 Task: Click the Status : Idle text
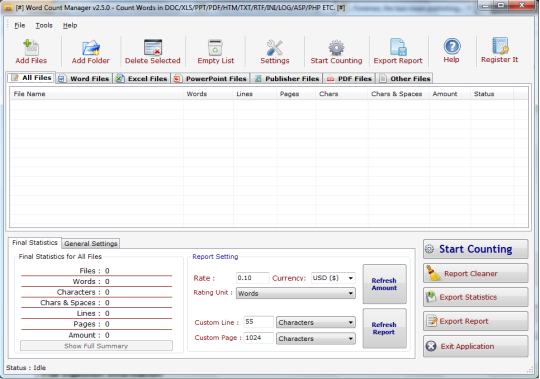pyautogui.click(x=26, y=368)
